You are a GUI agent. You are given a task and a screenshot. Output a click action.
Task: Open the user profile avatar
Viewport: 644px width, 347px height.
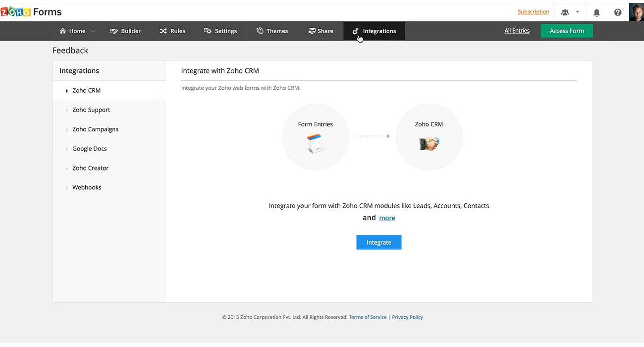pyautogui.click(x=636, y=12)
